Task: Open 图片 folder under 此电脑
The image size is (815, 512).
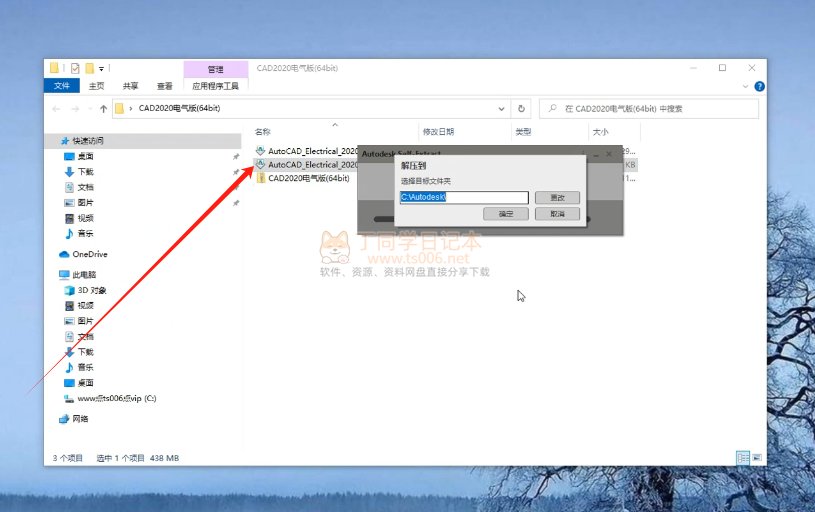Action: (x=85, y=321)
